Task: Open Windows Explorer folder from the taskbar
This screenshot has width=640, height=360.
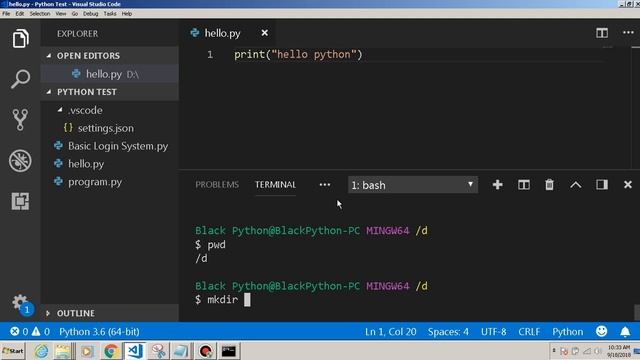Action: click(63, 351)
